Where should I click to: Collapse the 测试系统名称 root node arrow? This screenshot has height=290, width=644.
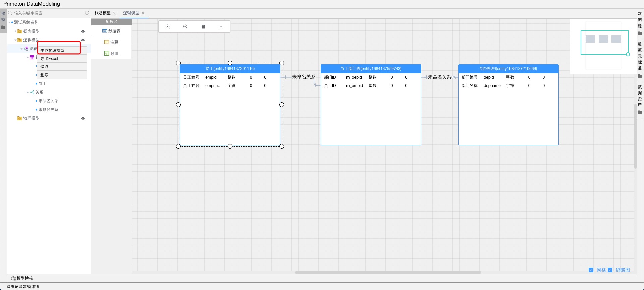point(10,22)
